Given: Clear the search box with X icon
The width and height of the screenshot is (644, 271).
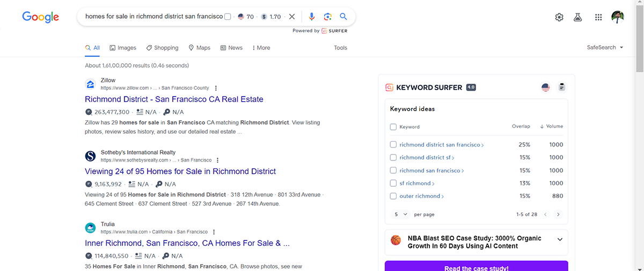Looking at the screenshot, I should 292,17.
